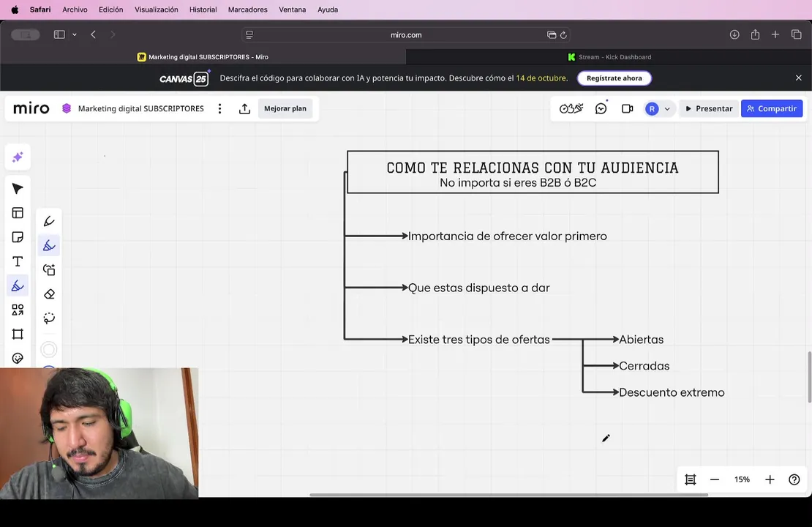Click board title Marketing digital SUBSCRIPTORES
Image resolution: width=812 pixels, height=527 pixels.
click(x=141, y=108)
